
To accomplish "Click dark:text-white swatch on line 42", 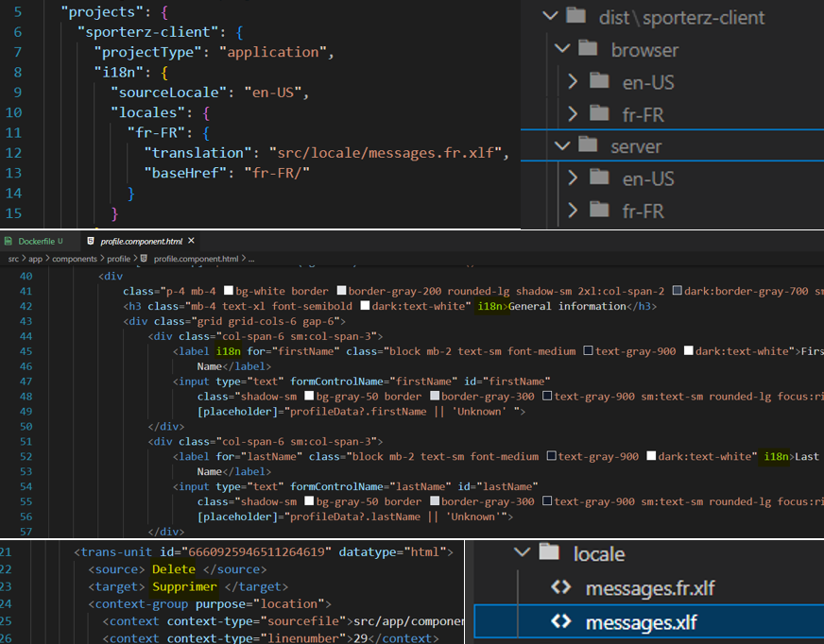I will (366, 306).
